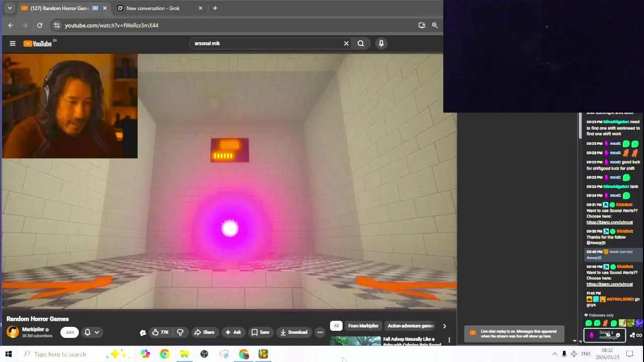Select the All filter chip
Image resolution: width=644 pixels, height=362 pixels.
coord(336,326)
